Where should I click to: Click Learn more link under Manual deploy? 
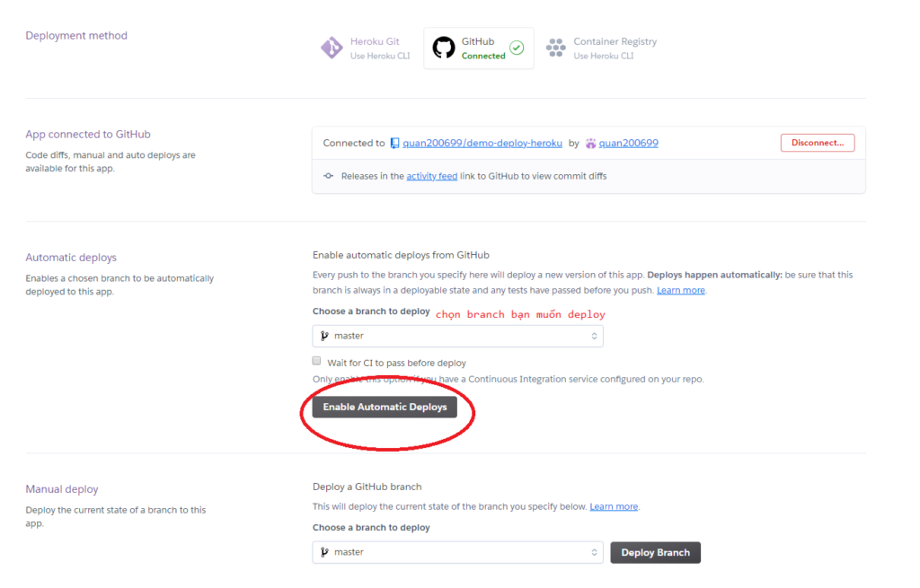(x=614, y=506)
